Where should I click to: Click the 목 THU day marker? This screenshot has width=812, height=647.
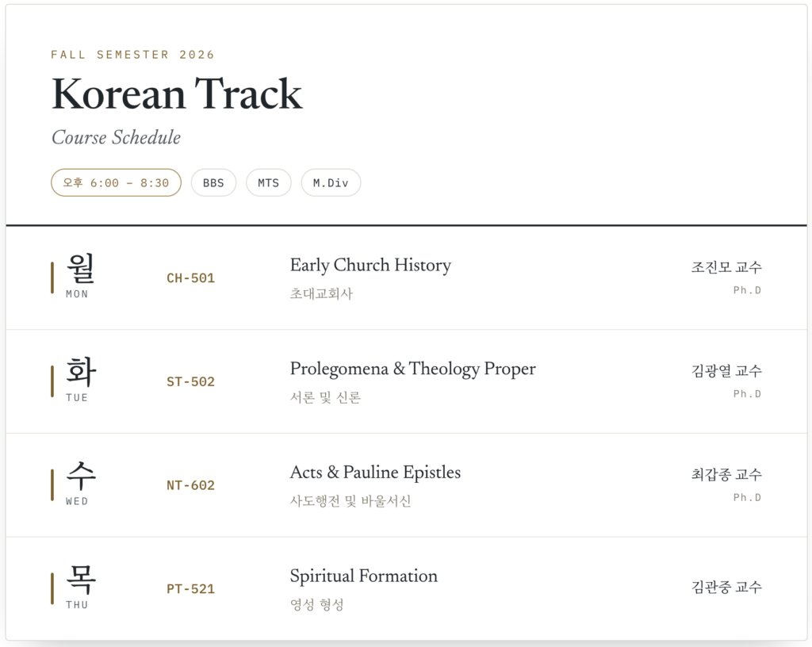[80, 587]
